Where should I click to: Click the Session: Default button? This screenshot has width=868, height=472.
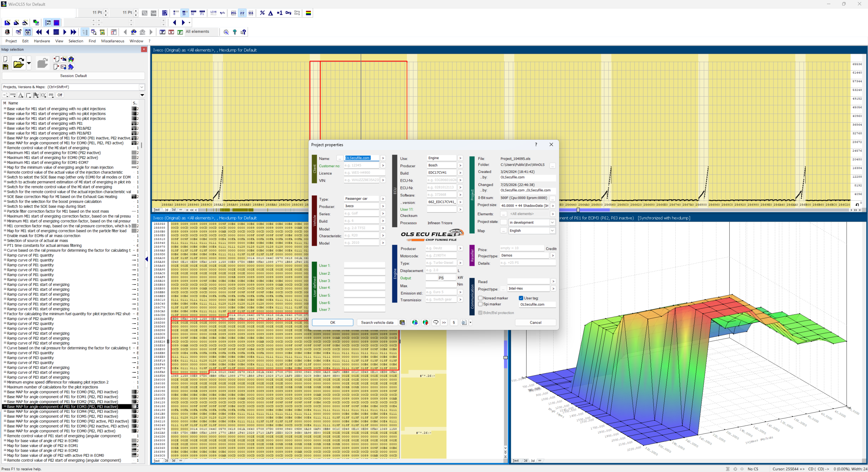click(x=73, y=76)
